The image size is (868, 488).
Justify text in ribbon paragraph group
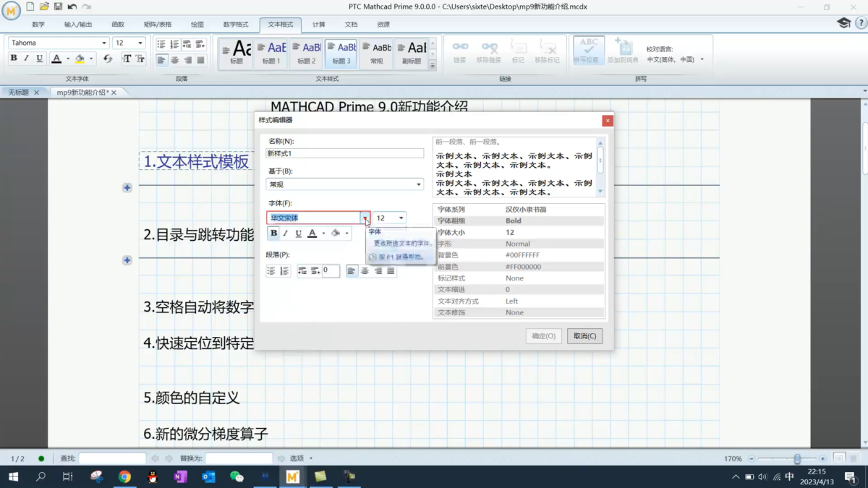[x=200, y=60]
